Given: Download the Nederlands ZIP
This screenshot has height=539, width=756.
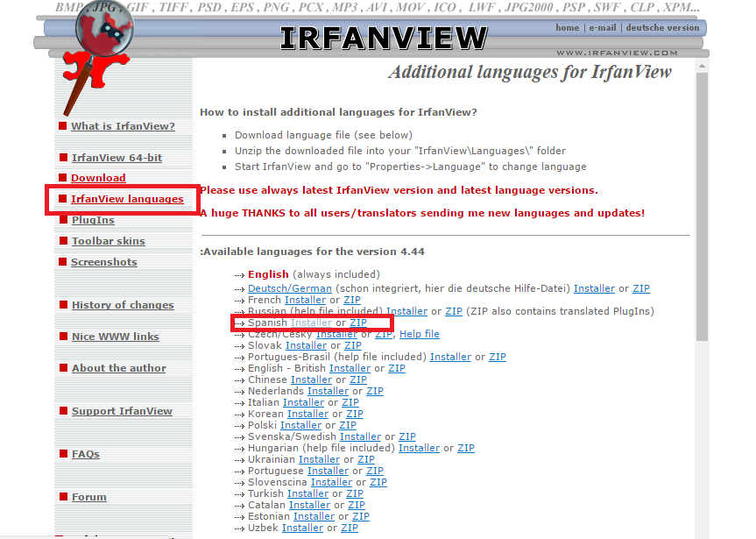Looking at the screenshot, I should [x=375, y=392].
